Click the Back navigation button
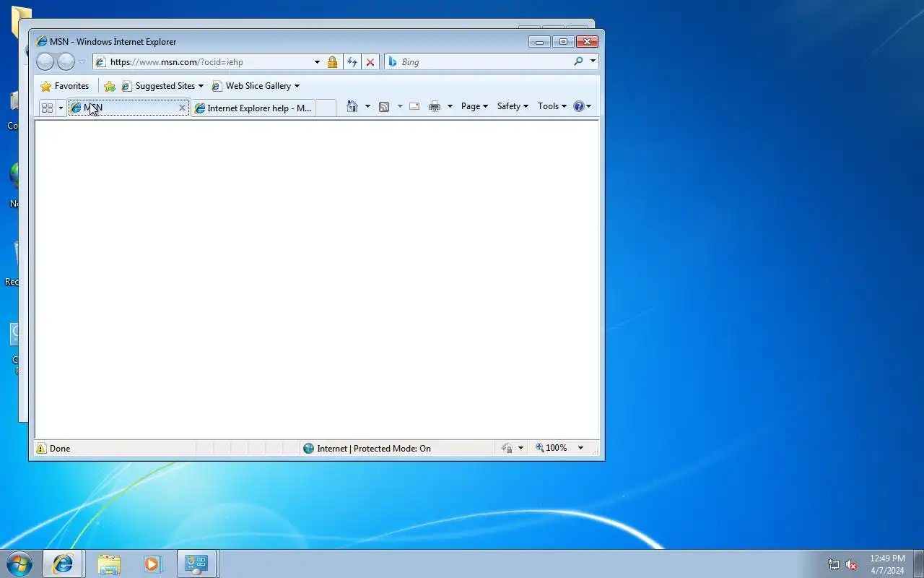Image resolution: width=924 pixels, height=578 pixels. point(45,62)
